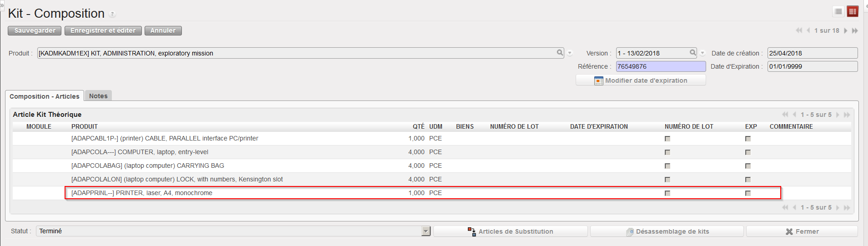This screenshot has width=868, height=246.
Task: Last page arrow in bottom article list pager
Action: pyautogui.click(x=847, y=207)
